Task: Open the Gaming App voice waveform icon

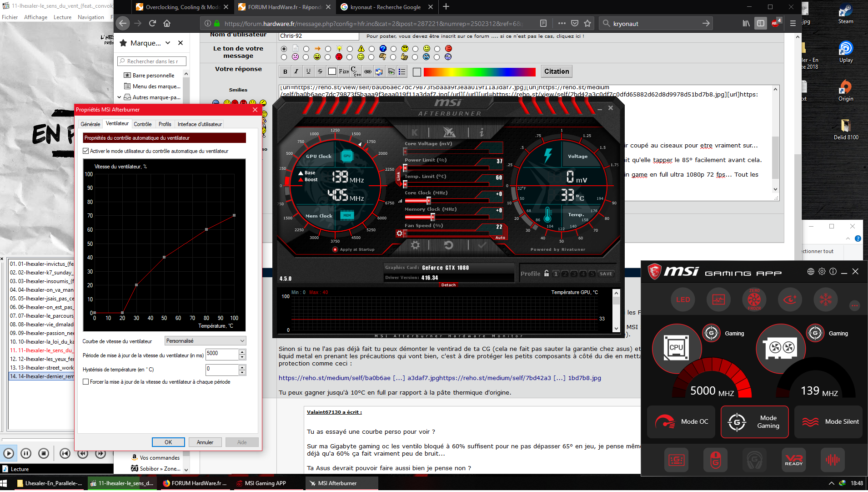Action: coord(833,460)
